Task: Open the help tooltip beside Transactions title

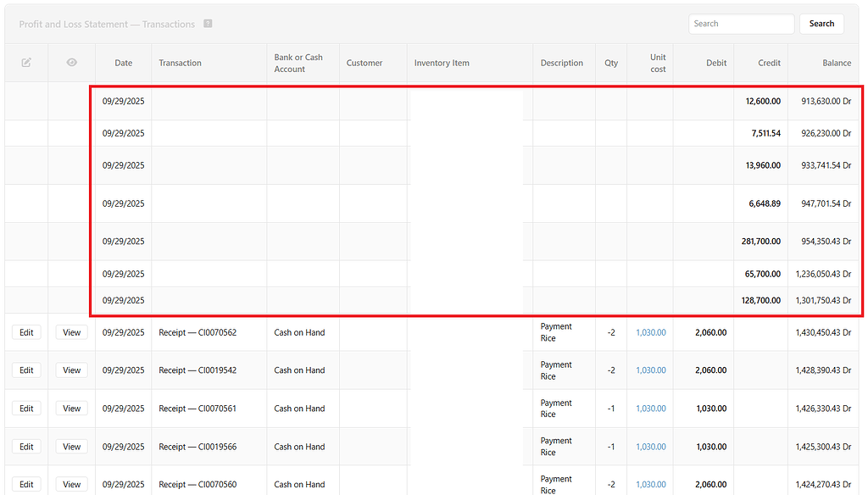Action: point(208,24)
